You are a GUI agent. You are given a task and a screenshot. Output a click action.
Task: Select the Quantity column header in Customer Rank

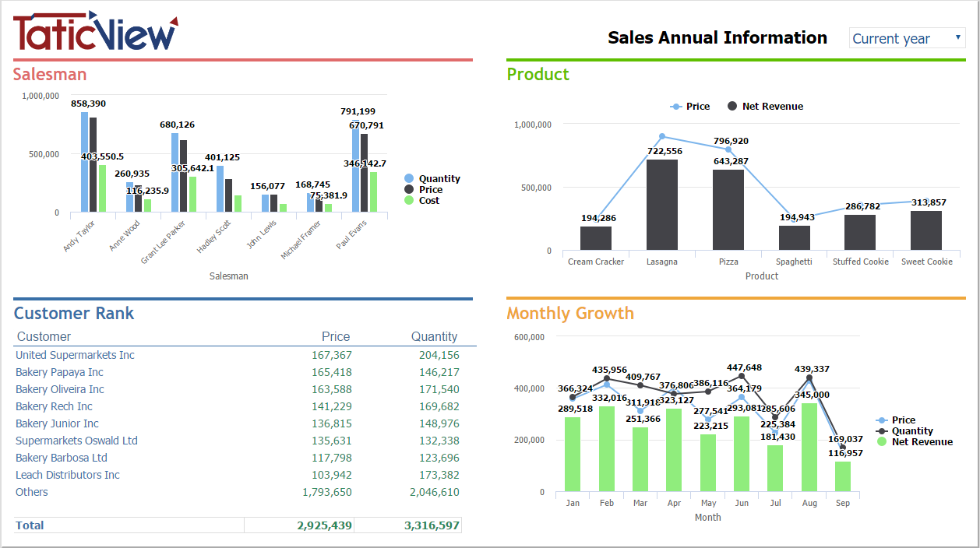point(435,336)
